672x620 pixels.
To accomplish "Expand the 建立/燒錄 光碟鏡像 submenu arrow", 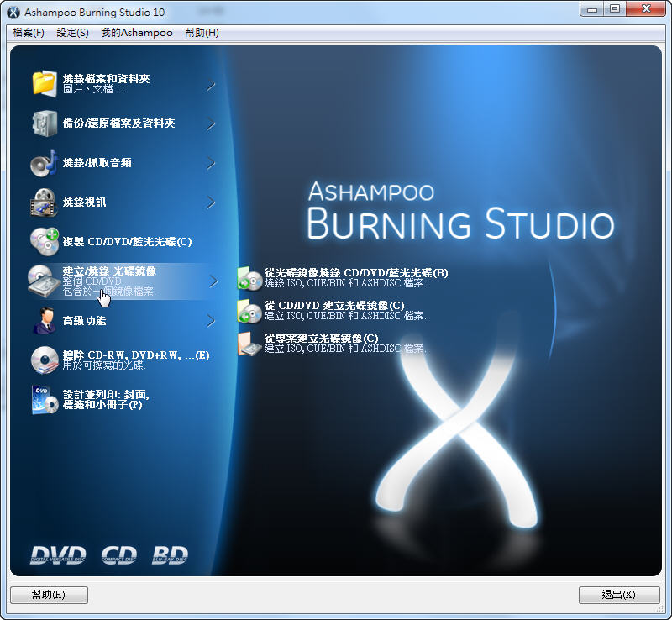I will 213,281.
